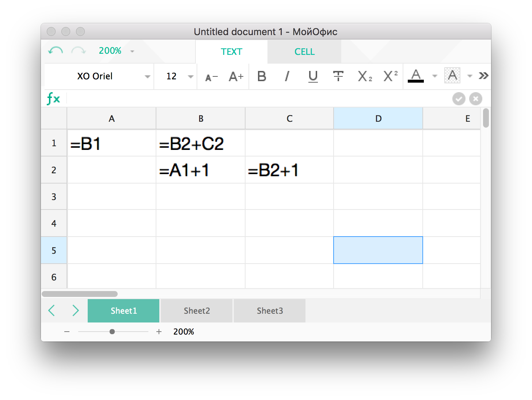Switch to the CELL tab

click(x=304, y=52)
